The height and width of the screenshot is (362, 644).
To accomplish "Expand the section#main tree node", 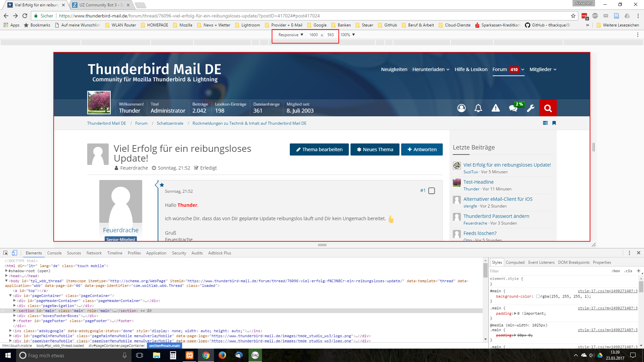I will point(14,311).
